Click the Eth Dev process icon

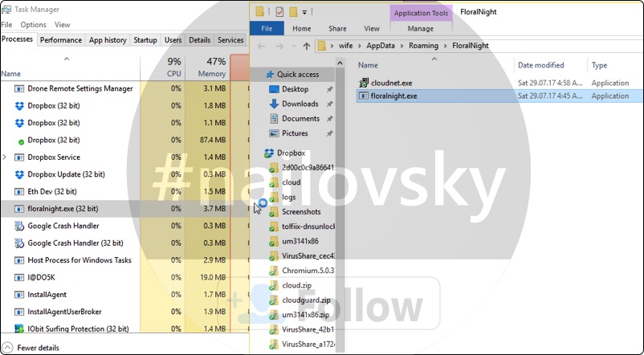(19, 192)
